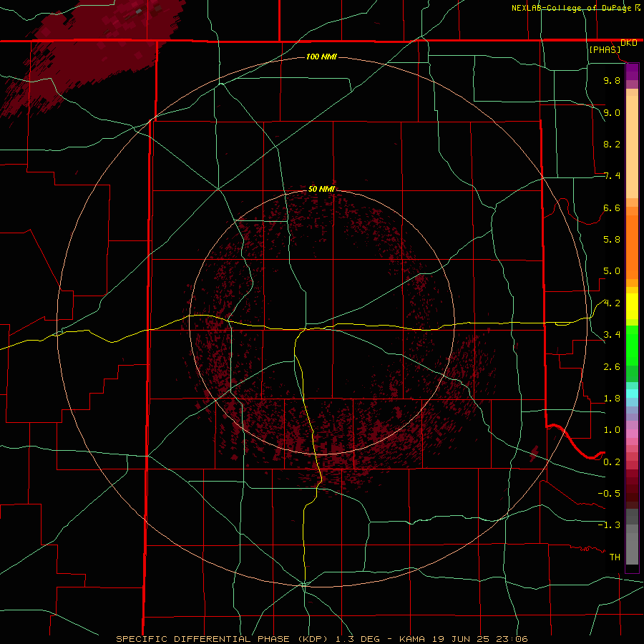
Task: Click the 5.0 legend value
Action: pyautogui.click(x=612, y=271)
